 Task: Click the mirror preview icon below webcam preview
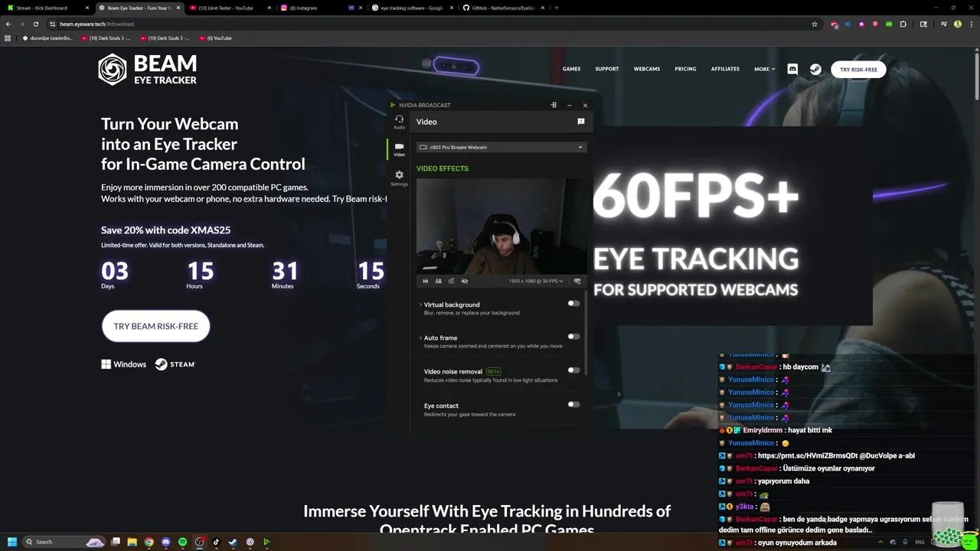[426, 281]
